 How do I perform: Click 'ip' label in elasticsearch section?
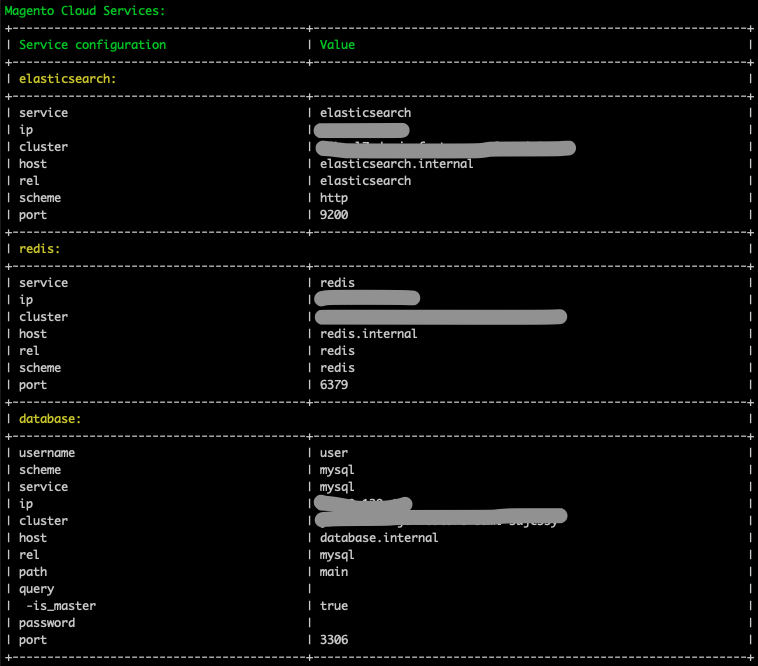point(26,130)
